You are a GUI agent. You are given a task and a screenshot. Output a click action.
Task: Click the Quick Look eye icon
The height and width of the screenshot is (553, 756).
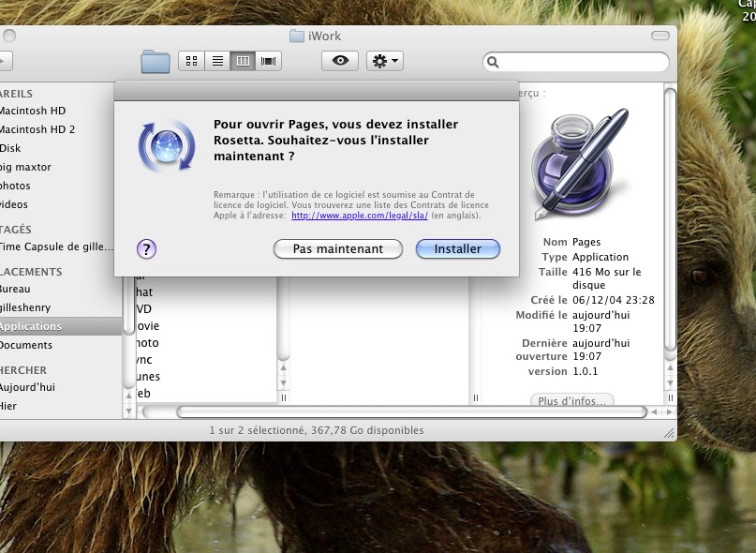pos(340,61)
